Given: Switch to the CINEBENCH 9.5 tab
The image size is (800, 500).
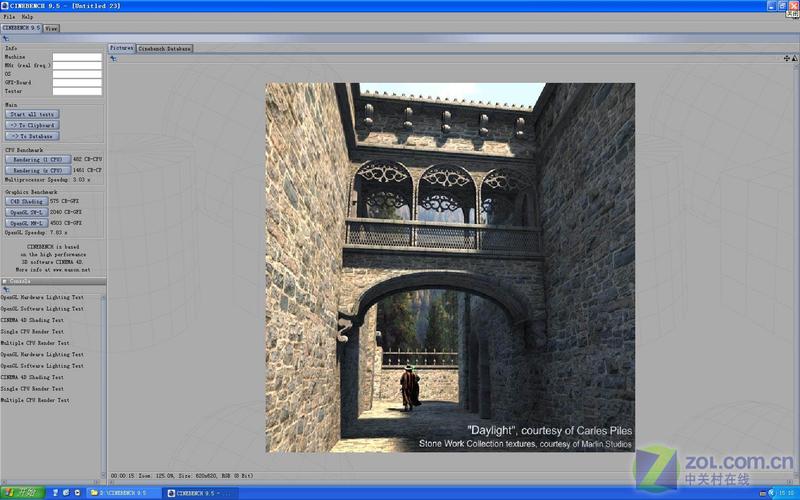Looking at the screenshot, I should [21, 28].
